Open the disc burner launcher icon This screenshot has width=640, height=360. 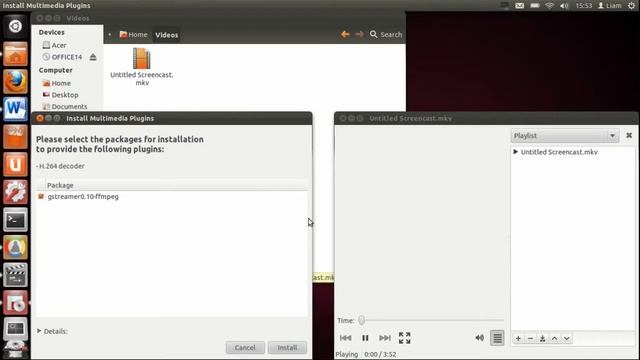coord(15,302)
